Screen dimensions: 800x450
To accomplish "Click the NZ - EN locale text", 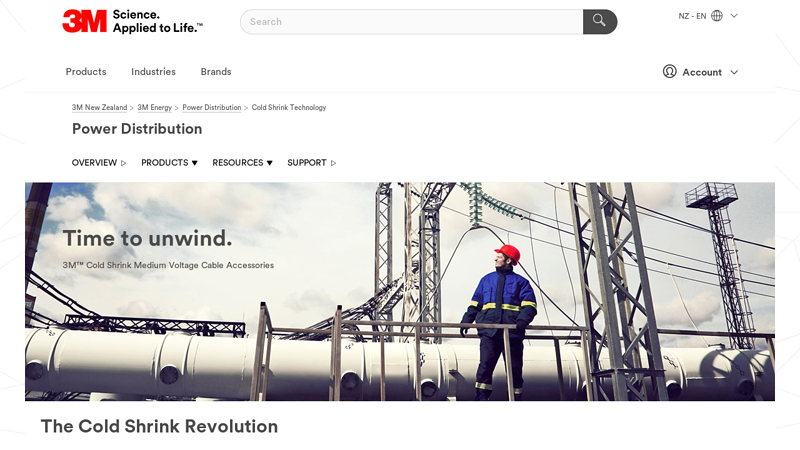I will 692,16.
